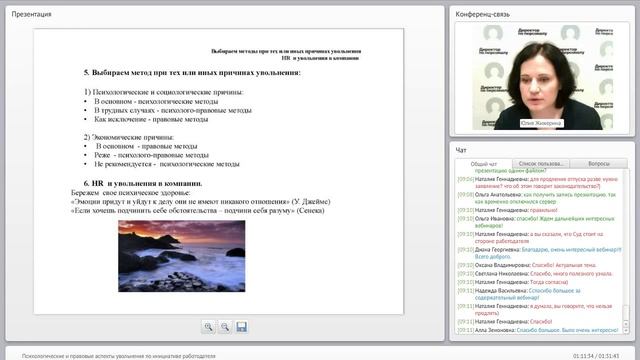Click the speaker name label on video

tap(542, 123)
